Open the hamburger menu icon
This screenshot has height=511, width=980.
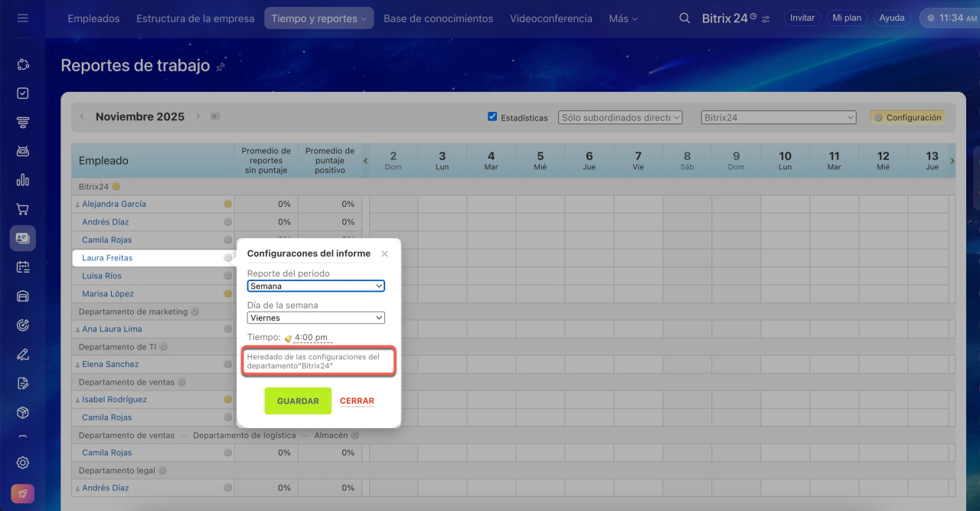22,18
